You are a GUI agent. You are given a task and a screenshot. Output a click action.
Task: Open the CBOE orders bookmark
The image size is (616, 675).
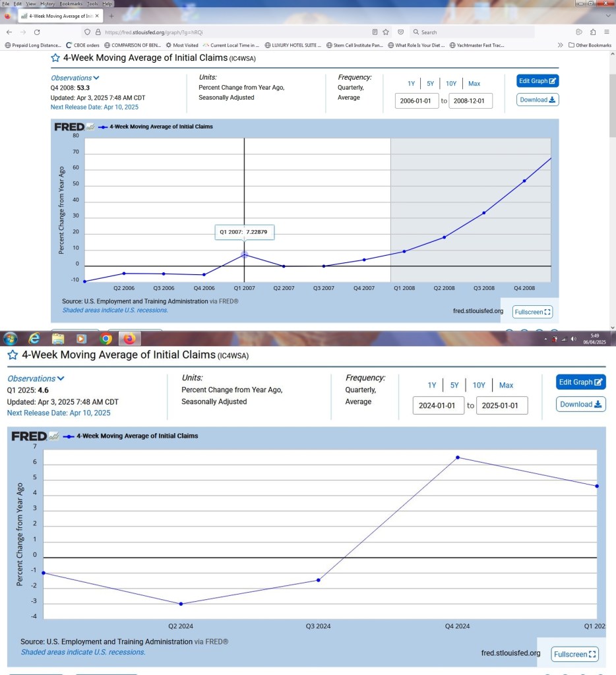(x=82, y=45)
